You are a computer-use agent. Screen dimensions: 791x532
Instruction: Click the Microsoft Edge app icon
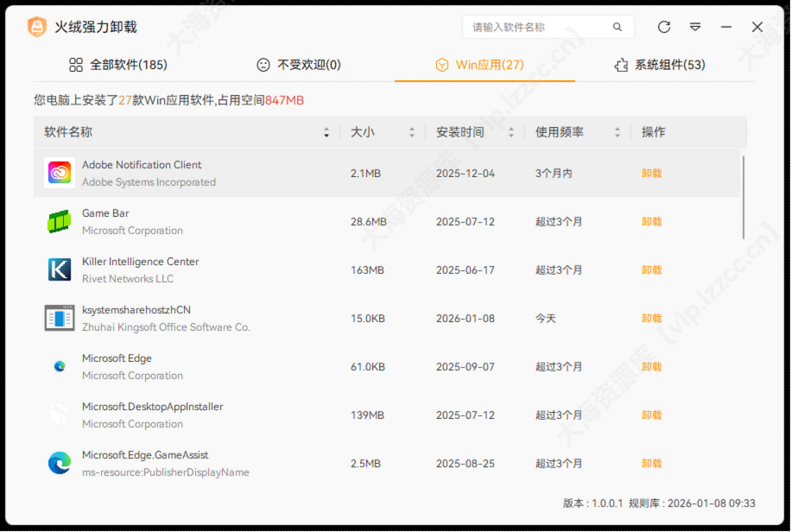60,366
